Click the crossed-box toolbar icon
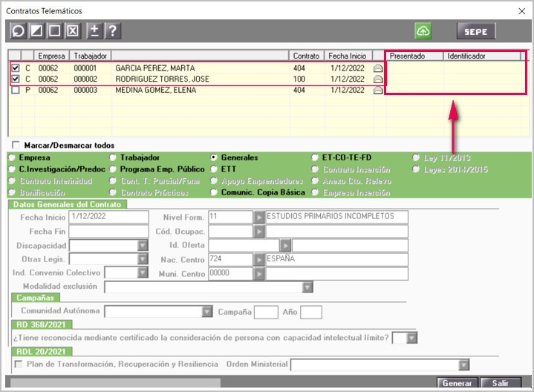The width and height of the screenshot is (534, 392). point(73,31)
